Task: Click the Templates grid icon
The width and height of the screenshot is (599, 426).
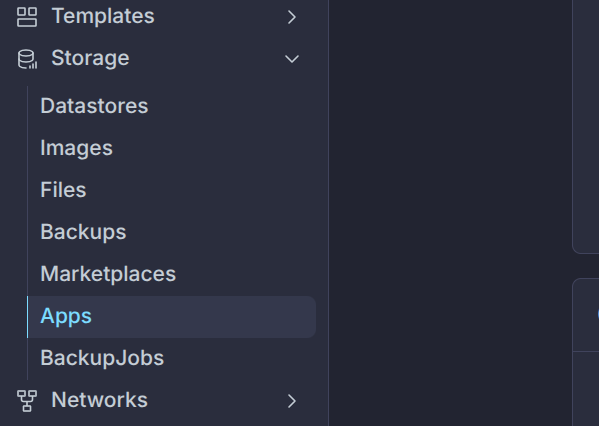Action: pos(27,17)
